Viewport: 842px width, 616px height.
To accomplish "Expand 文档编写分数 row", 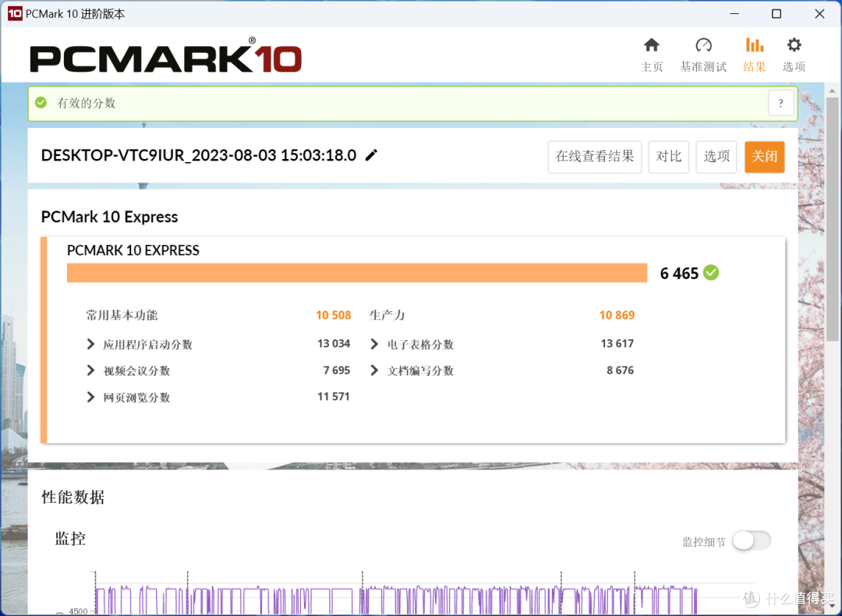I will [x=374, y=370].
